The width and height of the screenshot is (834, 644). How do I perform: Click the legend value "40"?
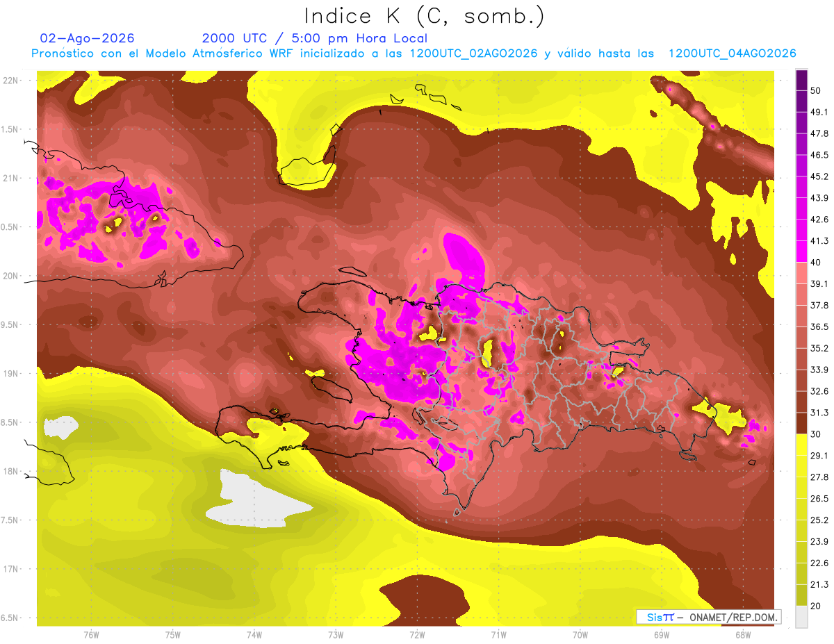coord(816,262)
